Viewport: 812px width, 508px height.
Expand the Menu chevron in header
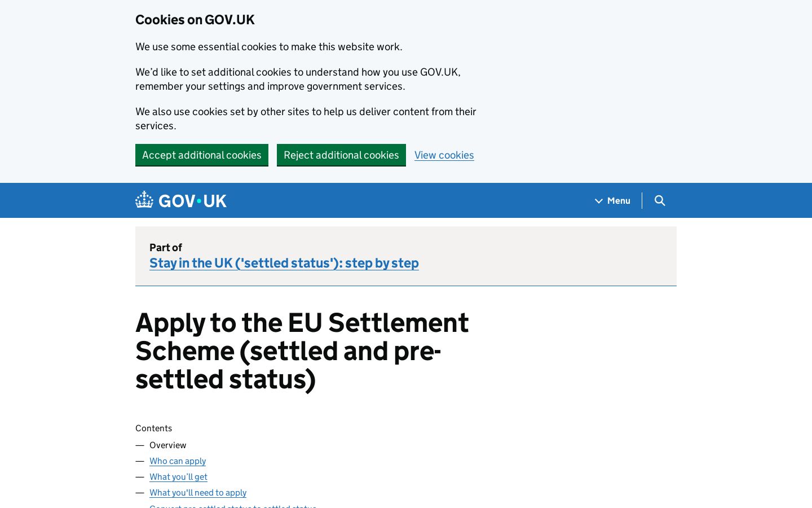coord(599,201)
